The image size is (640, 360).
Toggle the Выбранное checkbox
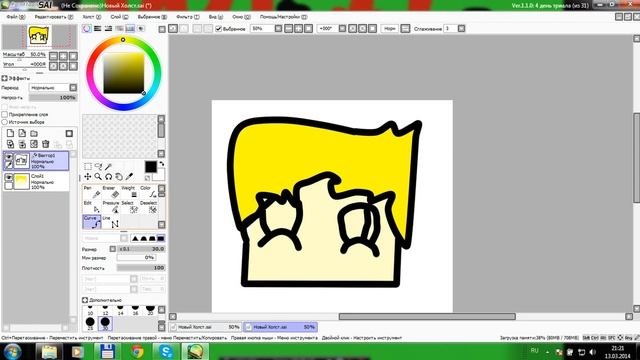218,29
